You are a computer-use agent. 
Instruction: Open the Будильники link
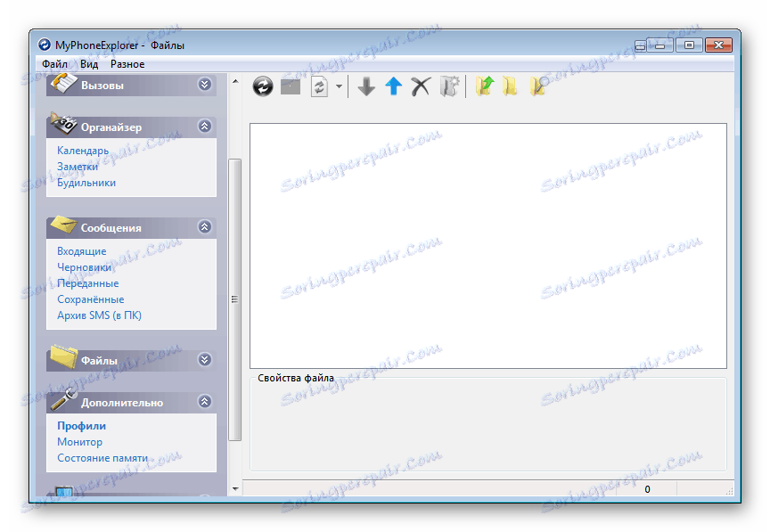86,183
